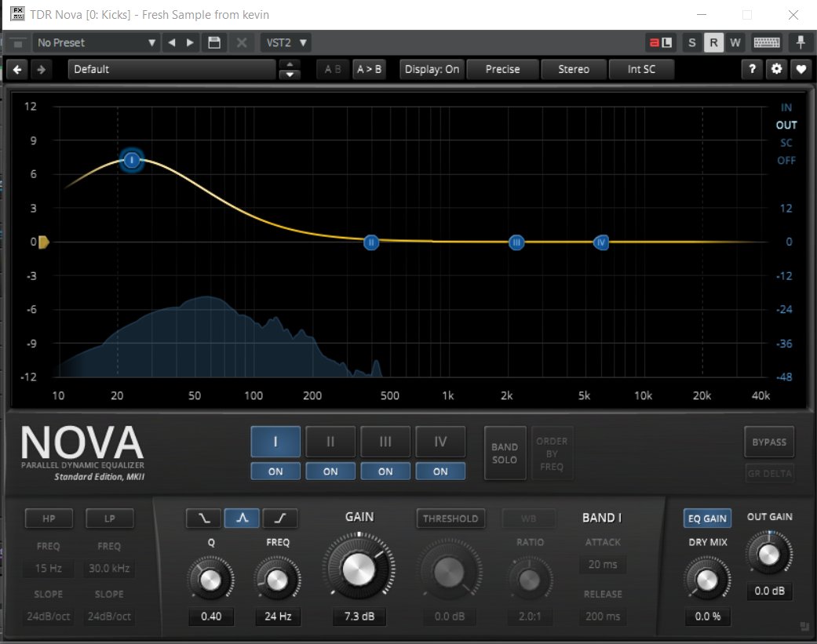Select band IV node on EQ curve
Image resolution: width=817 pixels, height=644 pixels.
click(x=601, y=242)
